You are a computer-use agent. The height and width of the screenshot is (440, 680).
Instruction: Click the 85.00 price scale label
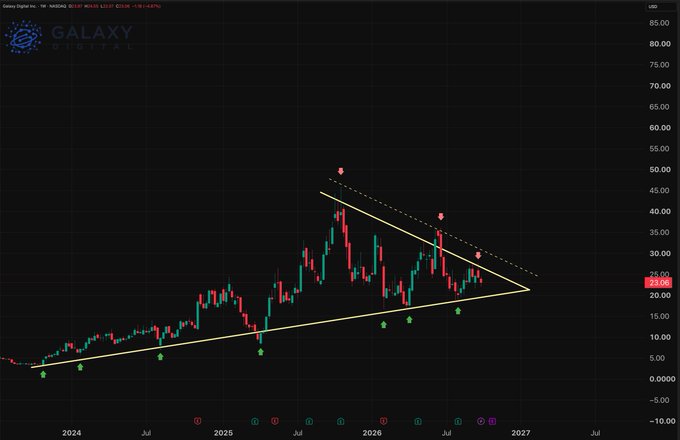(x=660, y=23)
